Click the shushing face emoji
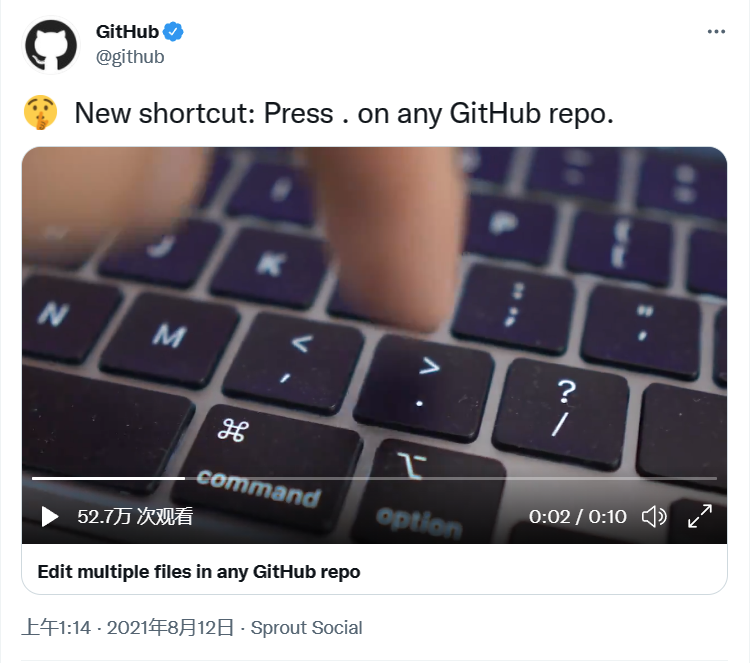The height and width of the screenshot is (663, 750). 41,113
